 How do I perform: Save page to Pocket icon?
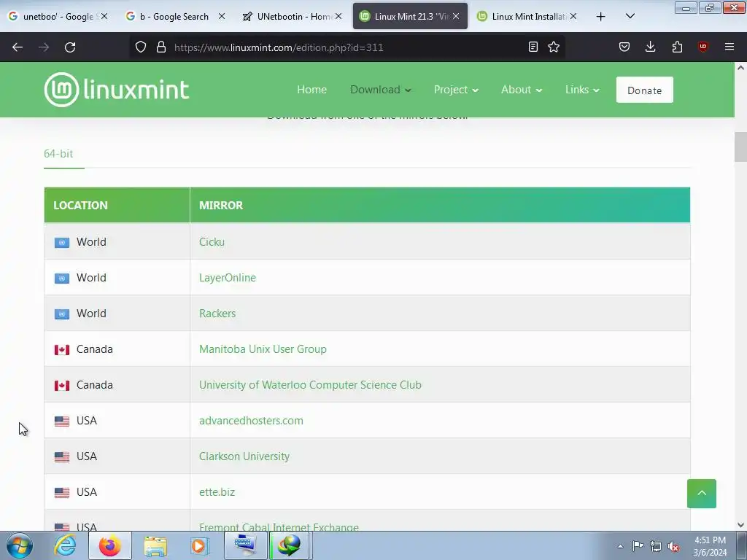(624, 47)
